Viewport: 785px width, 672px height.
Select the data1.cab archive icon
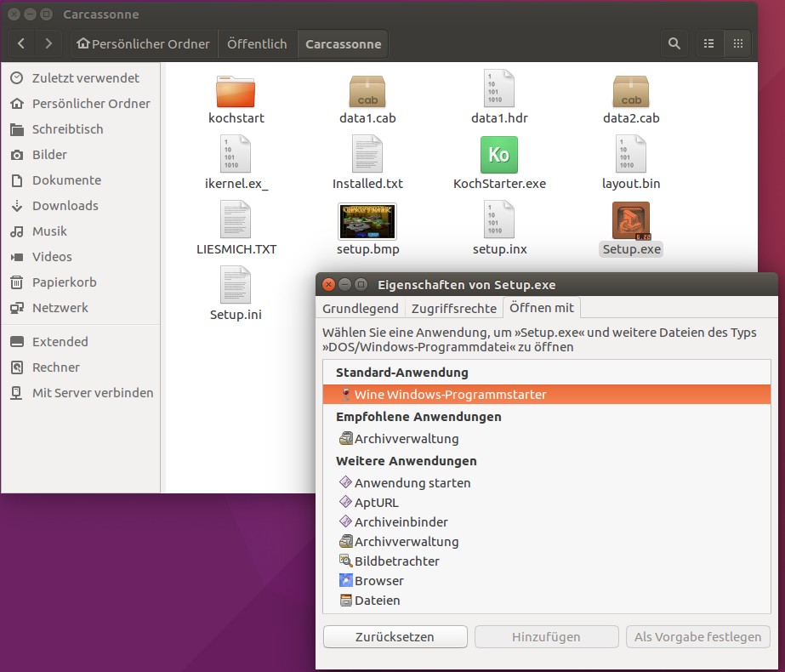[367, 91]
